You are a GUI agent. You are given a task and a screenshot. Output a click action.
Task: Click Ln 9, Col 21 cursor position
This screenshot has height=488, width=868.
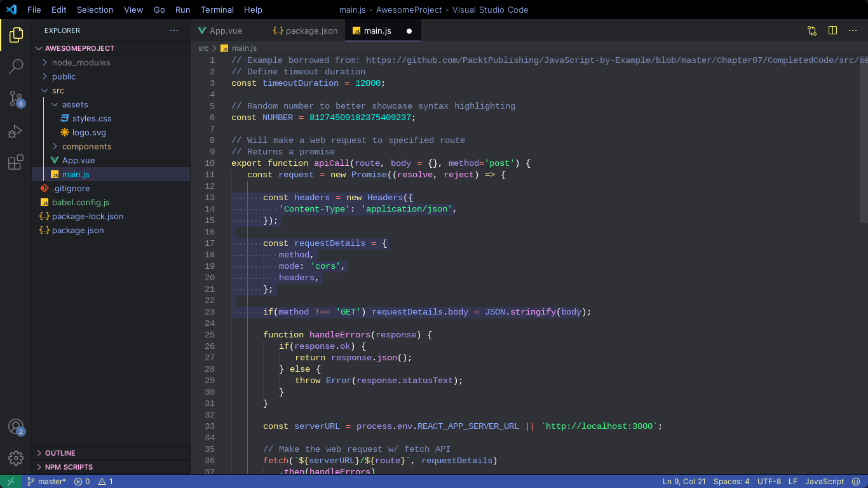coord(684,482)
